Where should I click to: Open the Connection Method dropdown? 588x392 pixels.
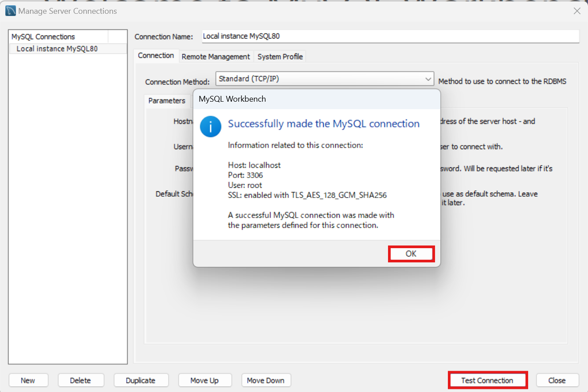pos(428,79)
